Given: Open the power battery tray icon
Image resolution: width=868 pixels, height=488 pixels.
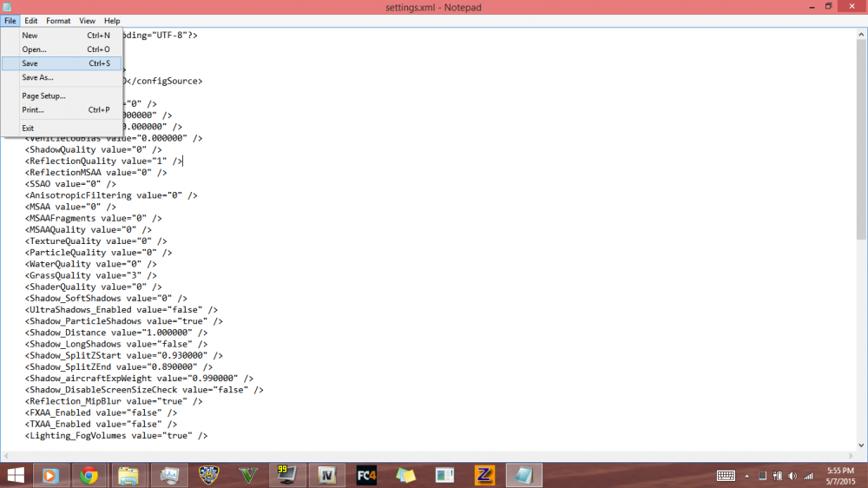Looking at the screenshot, I should (778, 476).
